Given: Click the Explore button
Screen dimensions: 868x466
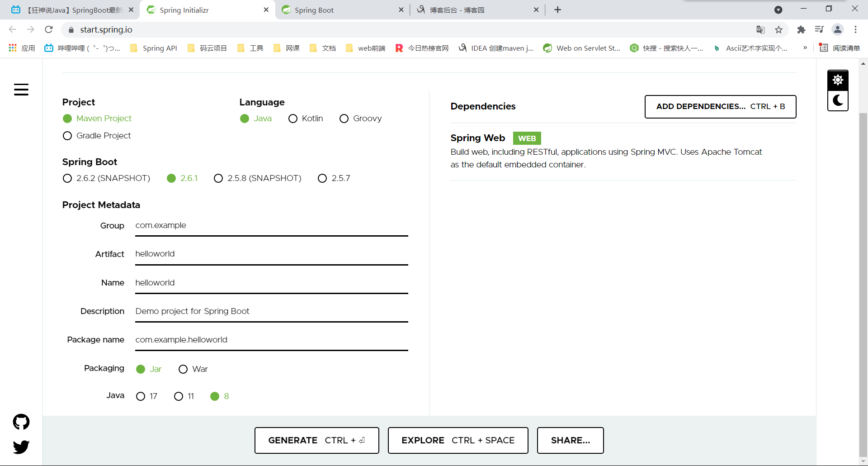Looking at the screenshot, I should click(458, 440).
